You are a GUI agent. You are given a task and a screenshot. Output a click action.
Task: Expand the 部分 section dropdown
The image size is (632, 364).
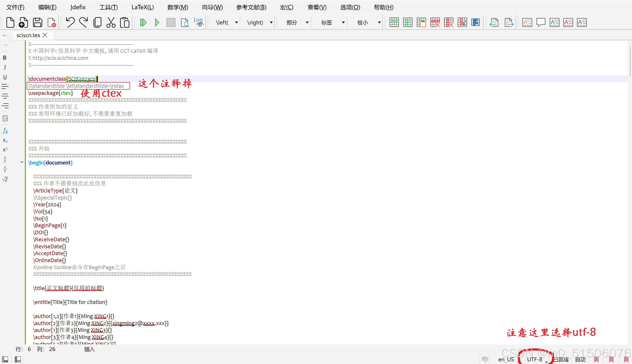pos(307,22)
